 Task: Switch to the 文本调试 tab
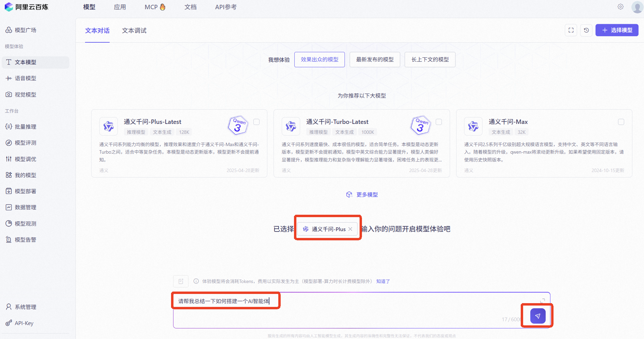tap(134, 30)
